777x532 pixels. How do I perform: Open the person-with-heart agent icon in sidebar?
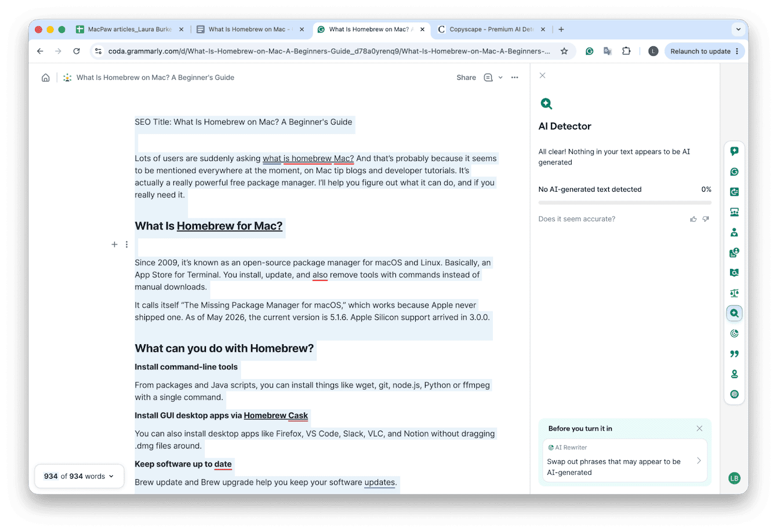[734, 232]
